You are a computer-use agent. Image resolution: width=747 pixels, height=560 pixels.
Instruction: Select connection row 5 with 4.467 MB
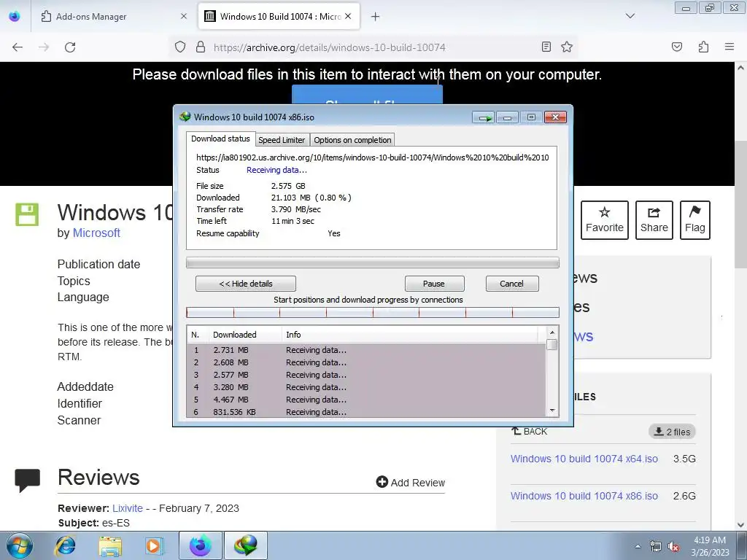point(366,400)
